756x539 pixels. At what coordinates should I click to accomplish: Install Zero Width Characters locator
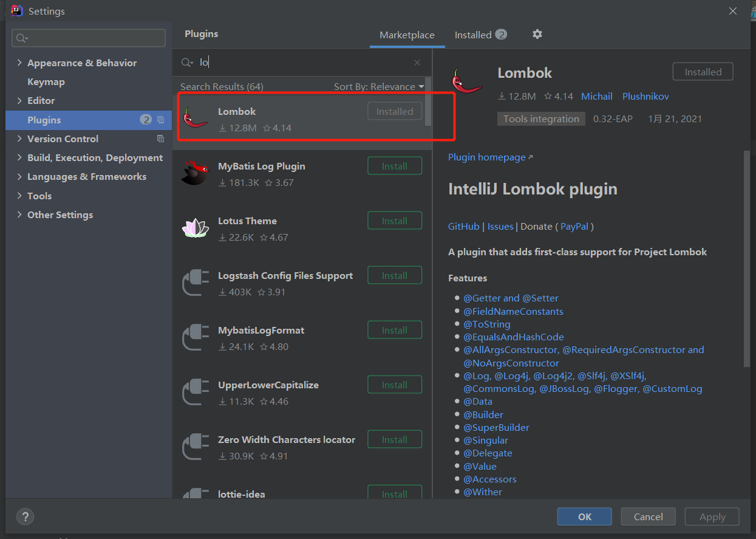coord(395,439)
